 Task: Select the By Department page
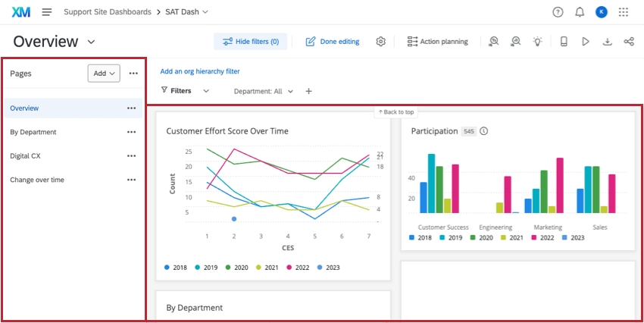pyautogui.click(x=33, y=132)
